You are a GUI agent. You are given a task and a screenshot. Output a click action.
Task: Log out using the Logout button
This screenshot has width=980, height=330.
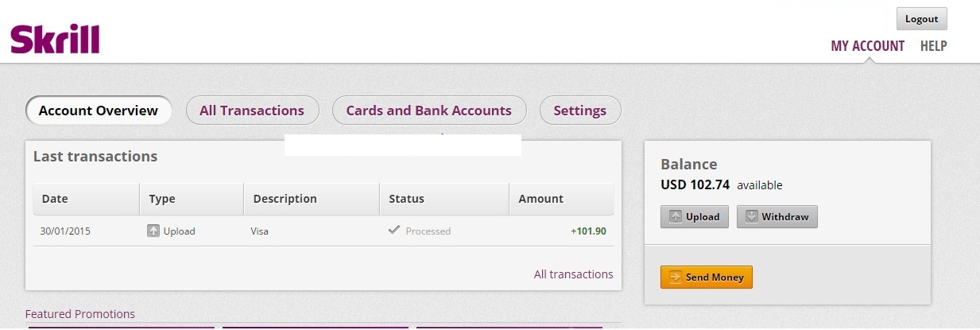click(x=921, y=19)
